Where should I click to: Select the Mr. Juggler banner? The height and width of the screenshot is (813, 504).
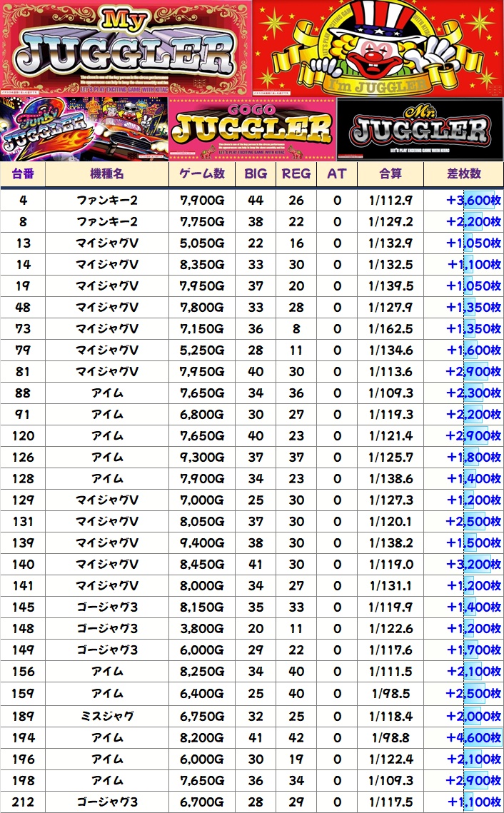tap(420, 128)
